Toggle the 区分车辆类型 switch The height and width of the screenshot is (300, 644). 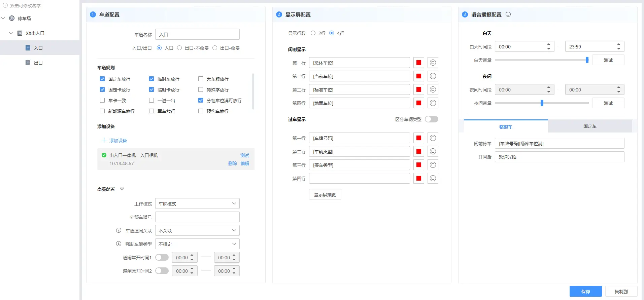(431, 119)
